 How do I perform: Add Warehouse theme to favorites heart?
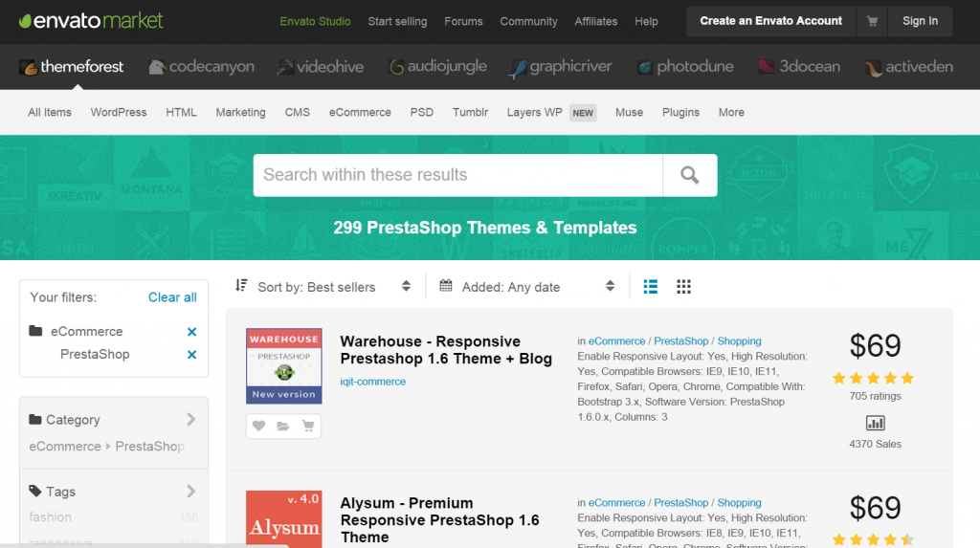click(x=258, y=427)
